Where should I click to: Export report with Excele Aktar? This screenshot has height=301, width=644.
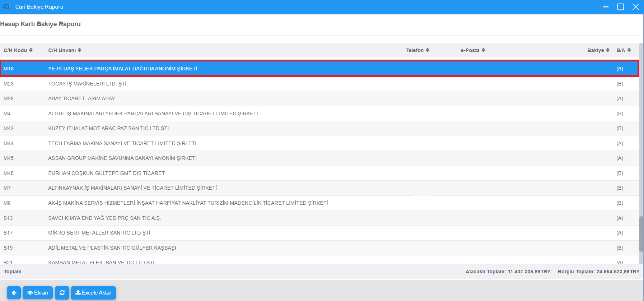click(x=93, y=293)
